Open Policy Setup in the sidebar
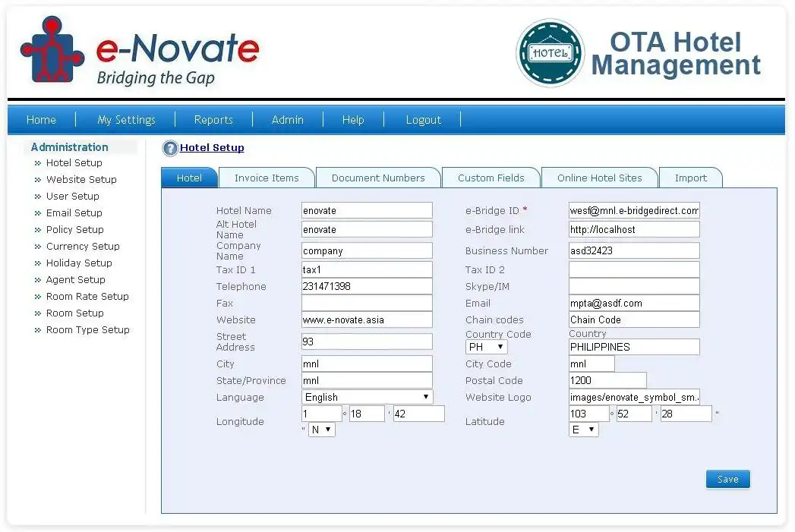795x532 pixels. click(74, 230)
